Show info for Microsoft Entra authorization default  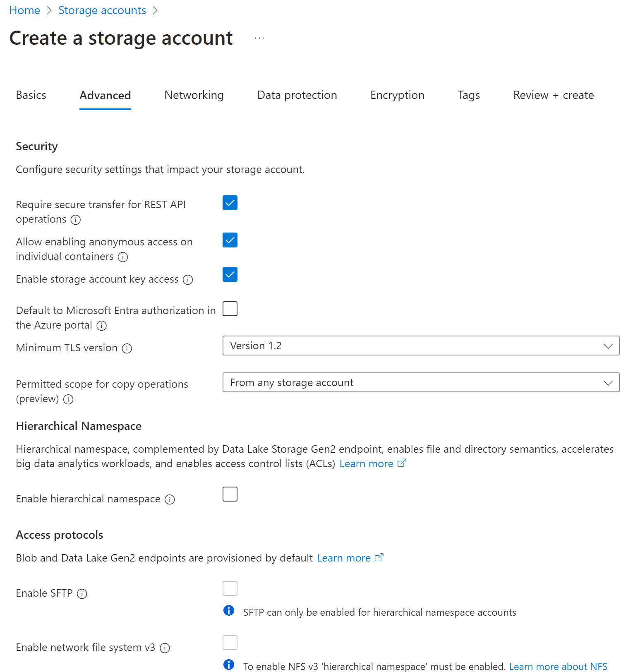pos(101,326)
